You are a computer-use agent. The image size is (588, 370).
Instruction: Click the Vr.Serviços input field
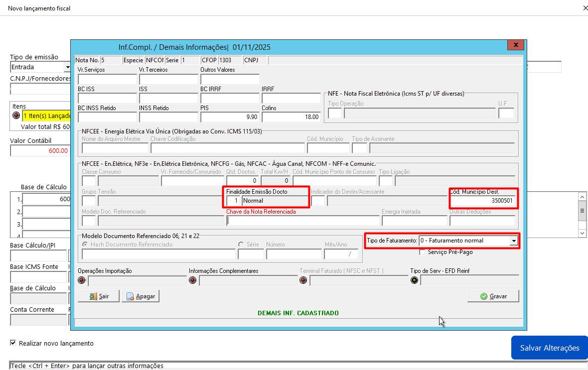[107, 79]
